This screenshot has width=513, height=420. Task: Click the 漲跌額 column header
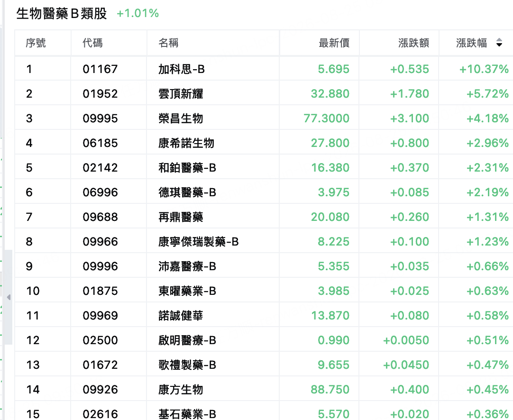(413, 43)
